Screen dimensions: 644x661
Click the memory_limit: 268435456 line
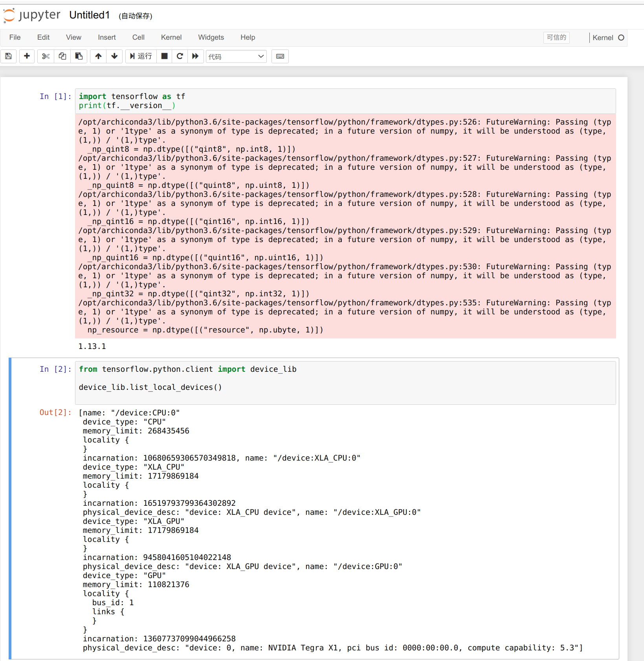point(136,431)
